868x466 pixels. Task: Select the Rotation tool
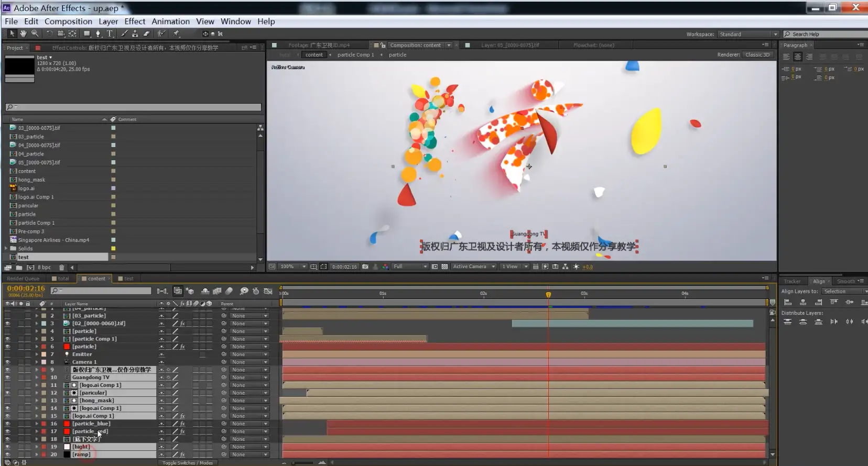click(x=49, y=34)
